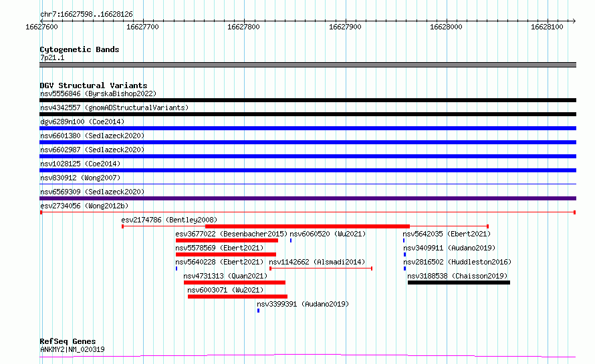Open the nsv3409911 (Audano2019) label
This screenshot has width=595, height=364.
449,248
